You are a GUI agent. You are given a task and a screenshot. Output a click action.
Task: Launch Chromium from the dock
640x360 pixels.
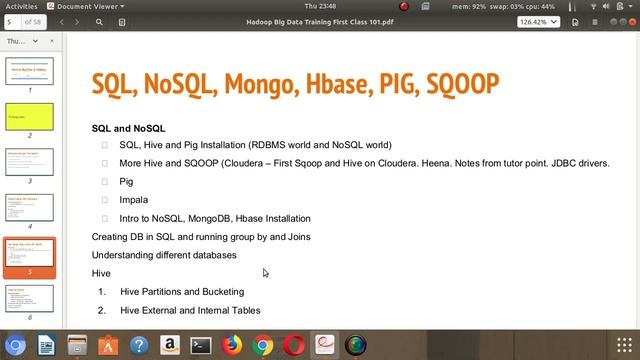tap(16, 345)
